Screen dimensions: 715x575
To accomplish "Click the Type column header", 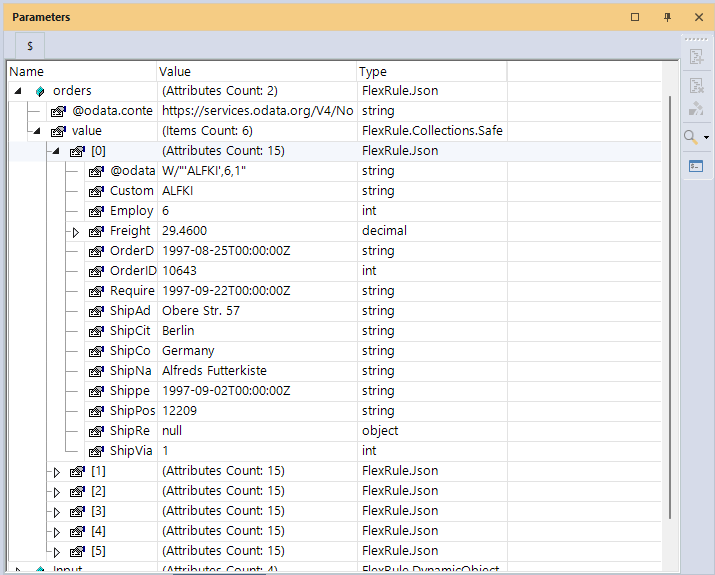I will pyautogui.click(x=431, y=72).
